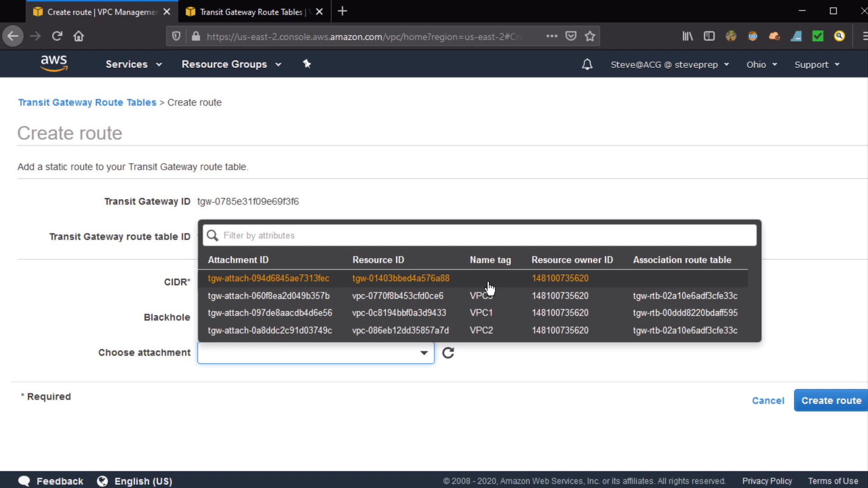Click the AWS logo home icon

coord(54,64)
